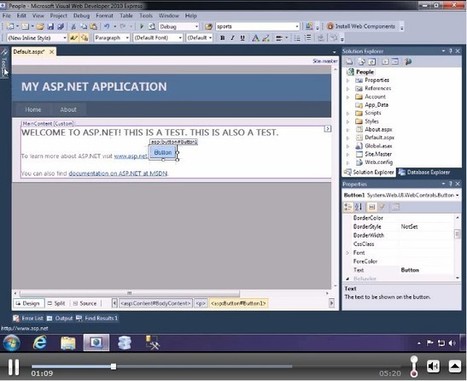Switch to Source view tab
The height and width of the screenshot is (381, 467).
(x=85, y=303)
